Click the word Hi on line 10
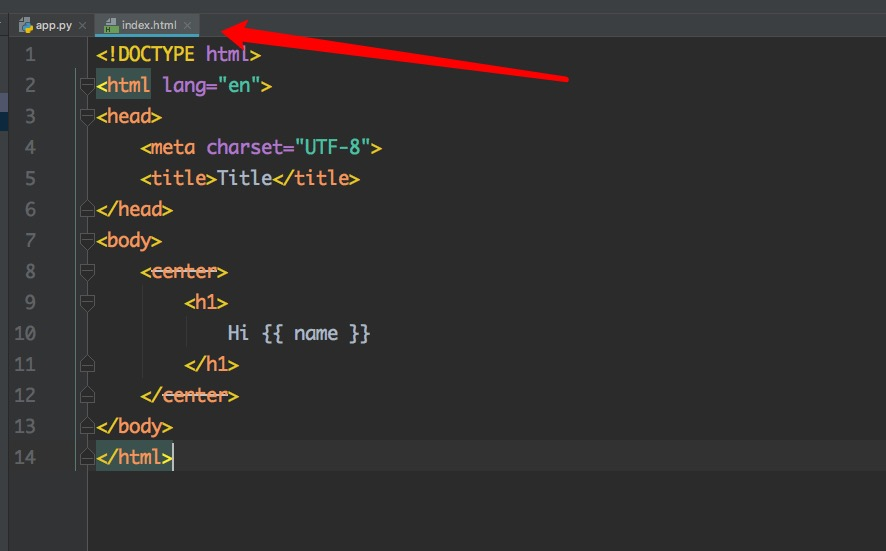Viewport: 886px width, 551px height. [238, 333]
